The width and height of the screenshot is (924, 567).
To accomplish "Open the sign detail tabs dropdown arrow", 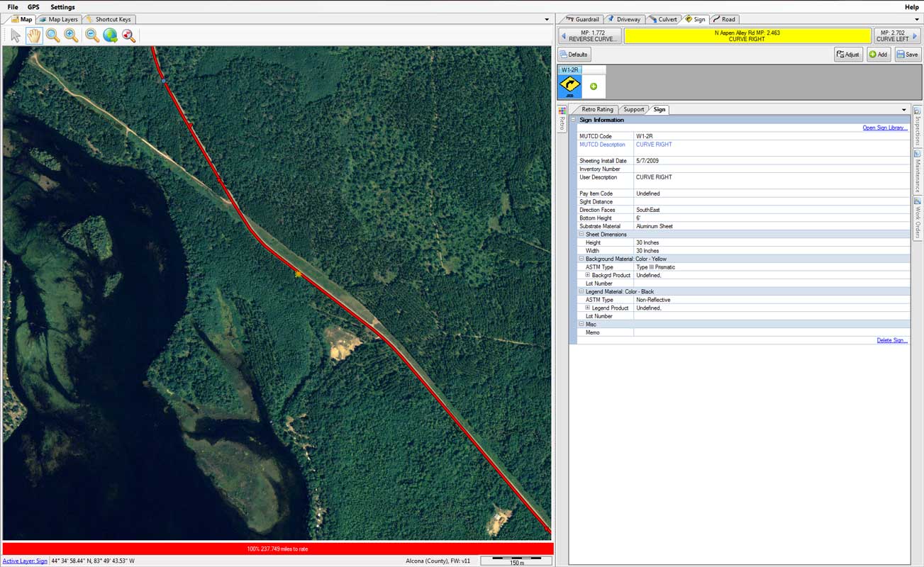I will click(x=904, y=110).
